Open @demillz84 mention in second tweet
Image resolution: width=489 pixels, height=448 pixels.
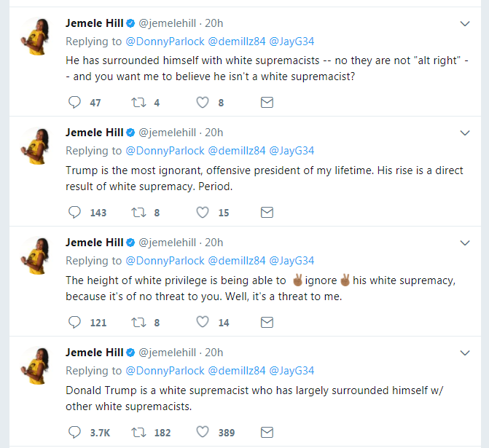coord(237,151)
